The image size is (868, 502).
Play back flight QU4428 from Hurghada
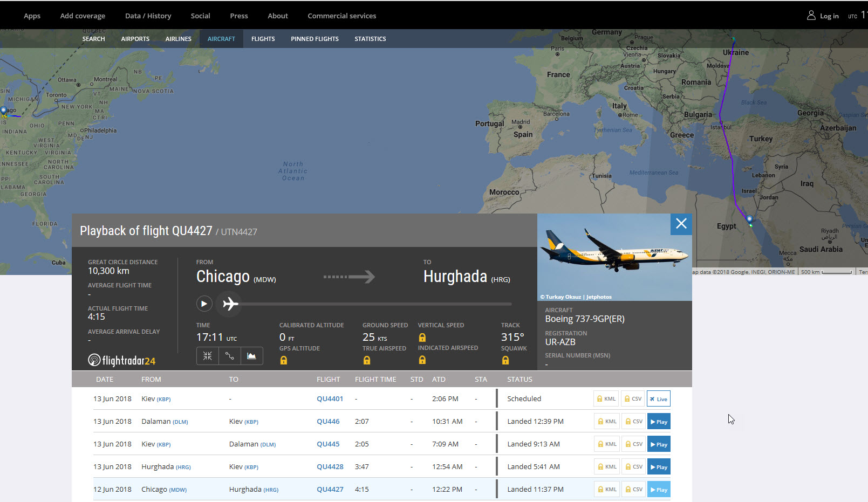658,467
